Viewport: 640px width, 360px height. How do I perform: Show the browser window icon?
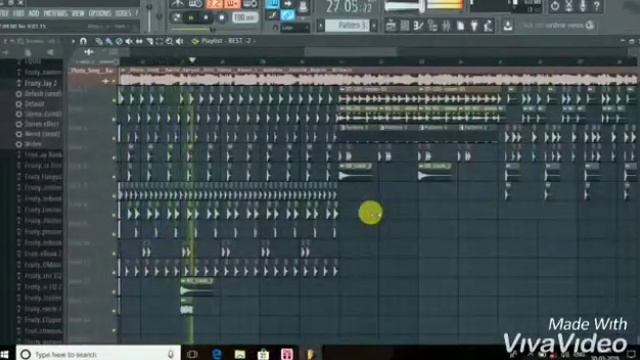pos(432,26)
